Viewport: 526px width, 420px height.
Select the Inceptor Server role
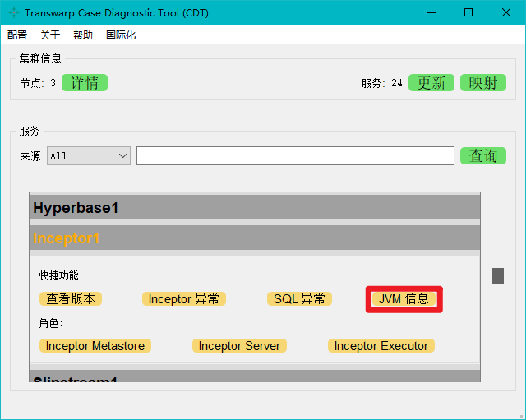(239, 345)
